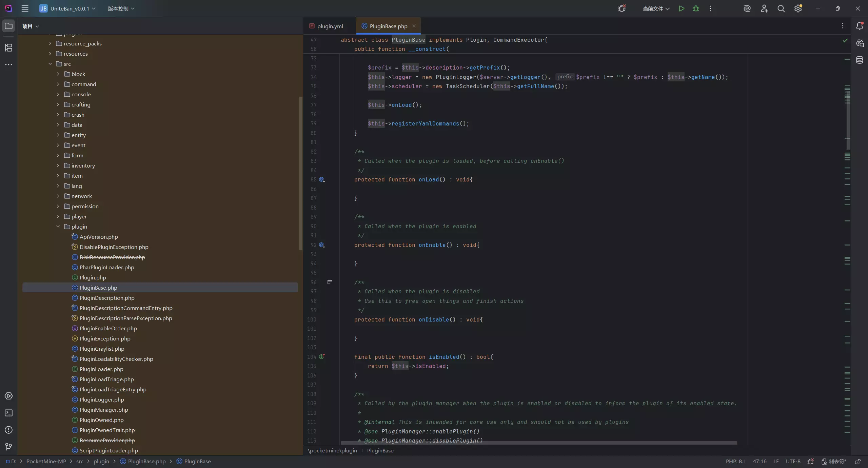Run the current file
868x468 pixels.
point(682,8)
